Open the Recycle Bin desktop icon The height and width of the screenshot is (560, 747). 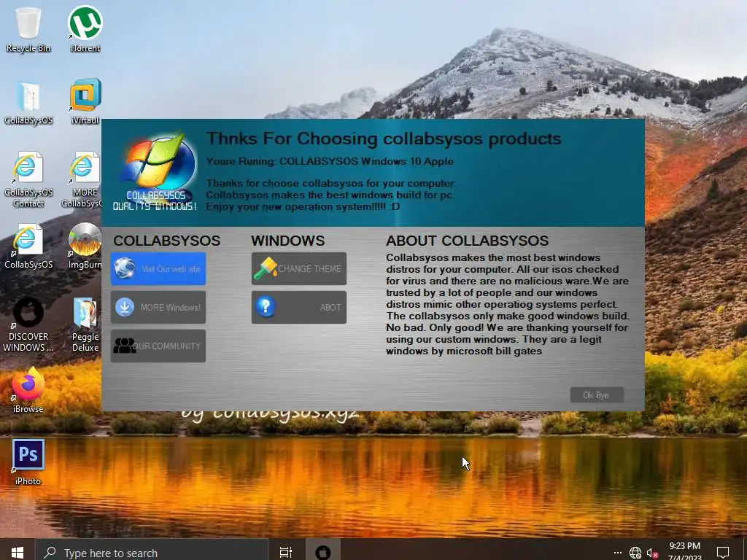click(28, 29)
